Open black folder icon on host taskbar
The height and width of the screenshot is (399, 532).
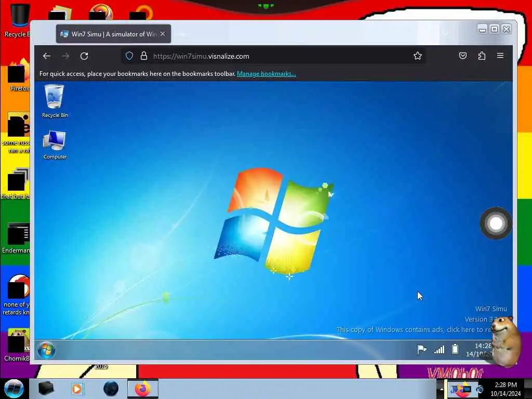pos(46,389)
